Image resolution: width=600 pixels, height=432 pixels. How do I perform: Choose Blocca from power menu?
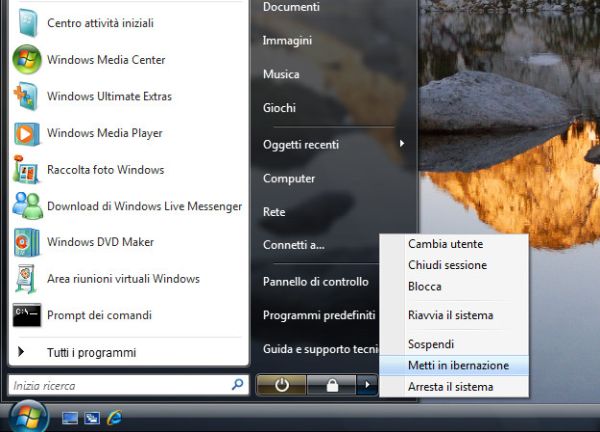(x=454, y=286)
